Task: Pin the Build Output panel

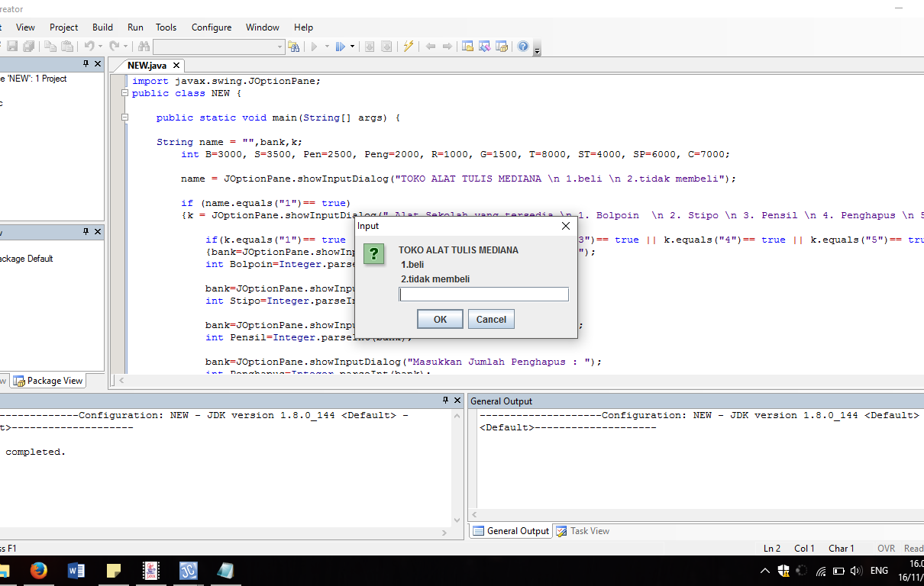Action: 446,400
